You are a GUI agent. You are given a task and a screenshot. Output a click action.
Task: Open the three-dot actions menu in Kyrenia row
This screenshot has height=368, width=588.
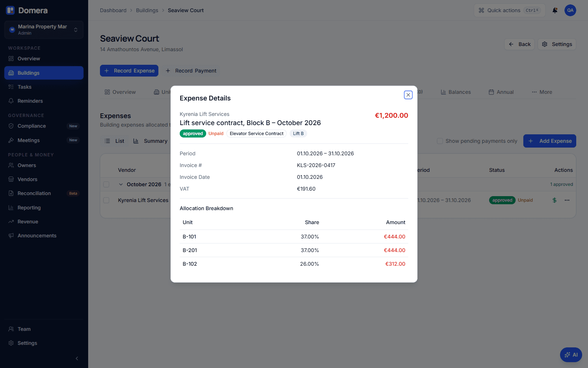click(x=567, y=200)
